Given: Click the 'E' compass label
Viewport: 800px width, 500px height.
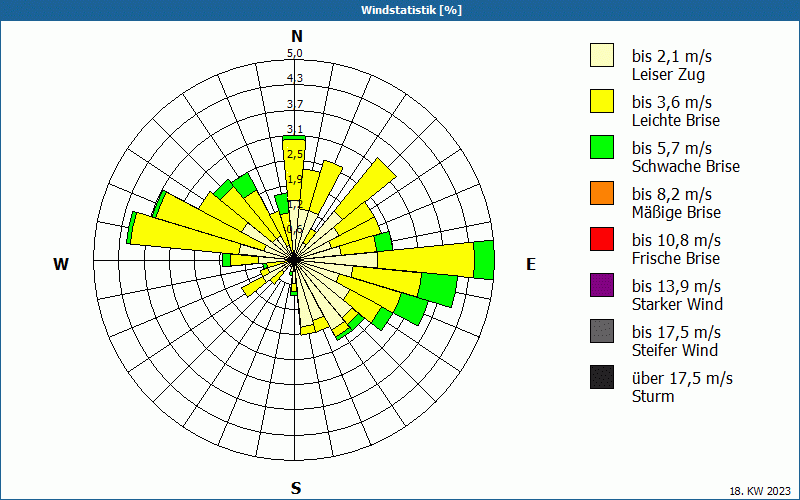Looking at the screenshot, I should coord(531,264).
